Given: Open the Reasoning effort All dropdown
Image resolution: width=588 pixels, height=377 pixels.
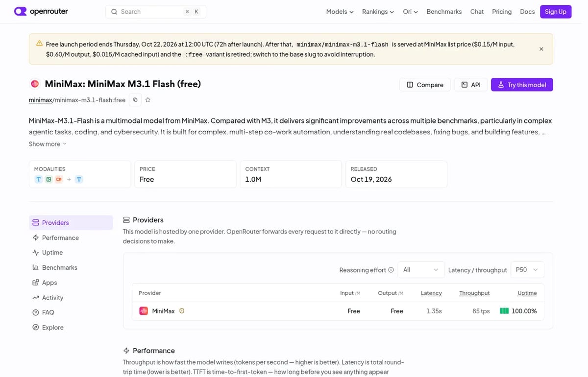Looking at the screenshot, I should coord(421,270).
